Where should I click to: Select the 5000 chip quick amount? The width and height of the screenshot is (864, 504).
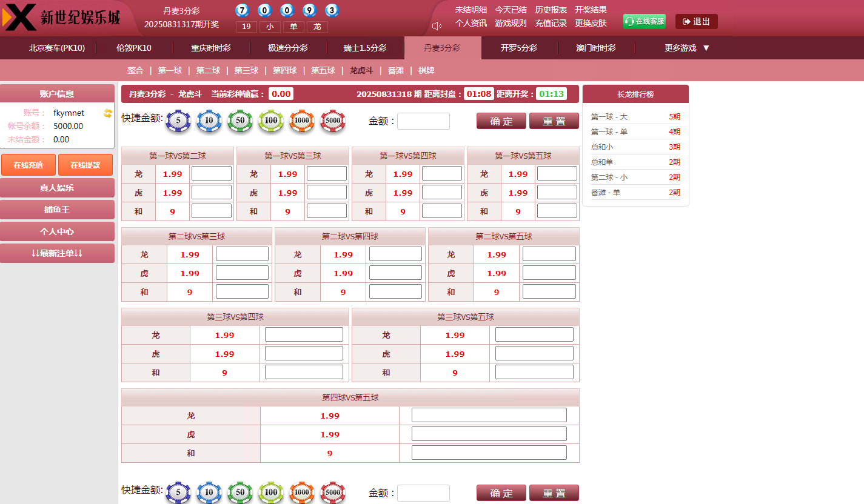coord(333,121)
